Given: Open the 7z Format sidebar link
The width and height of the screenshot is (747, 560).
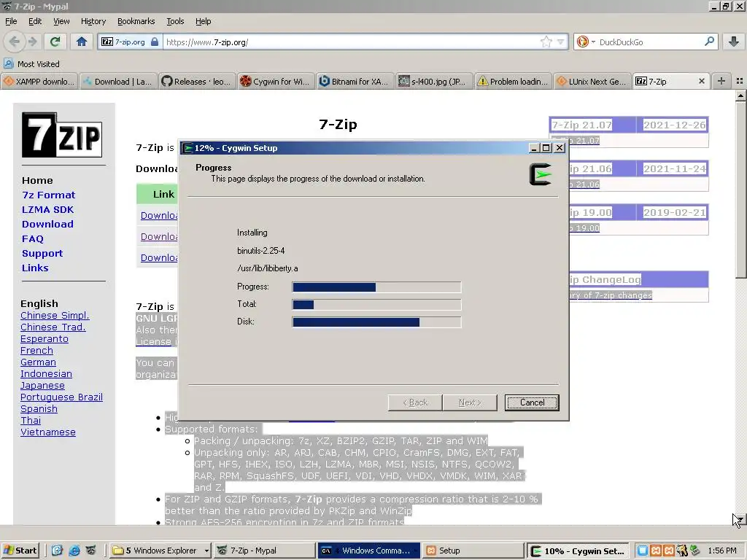Looking at the screenshot, I should point(49,195).
